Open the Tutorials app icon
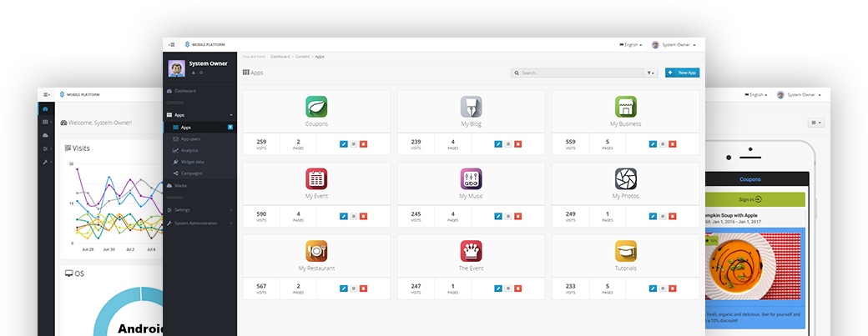 [x=625, y=251]
